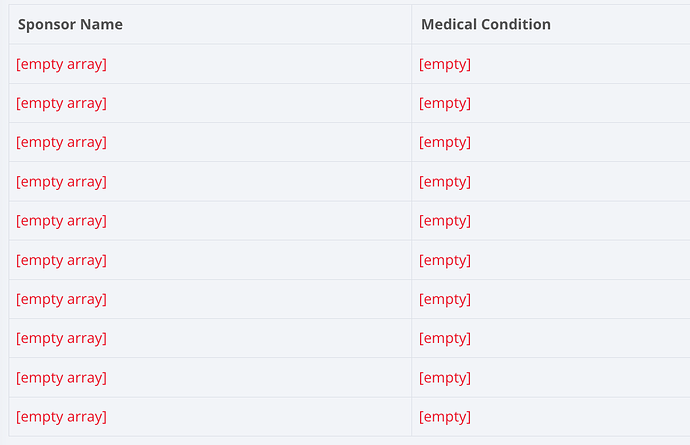Click fourth row's [empty array] sponsor cell
Image resolution: width=690 pixels, height=445 pixels.
pyautogui.click(x=62, y=181)
